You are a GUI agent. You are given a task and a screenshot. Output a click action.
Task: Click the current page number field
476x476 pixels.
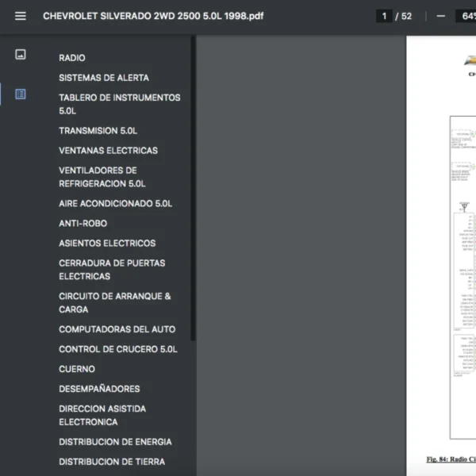pos(384,16)
